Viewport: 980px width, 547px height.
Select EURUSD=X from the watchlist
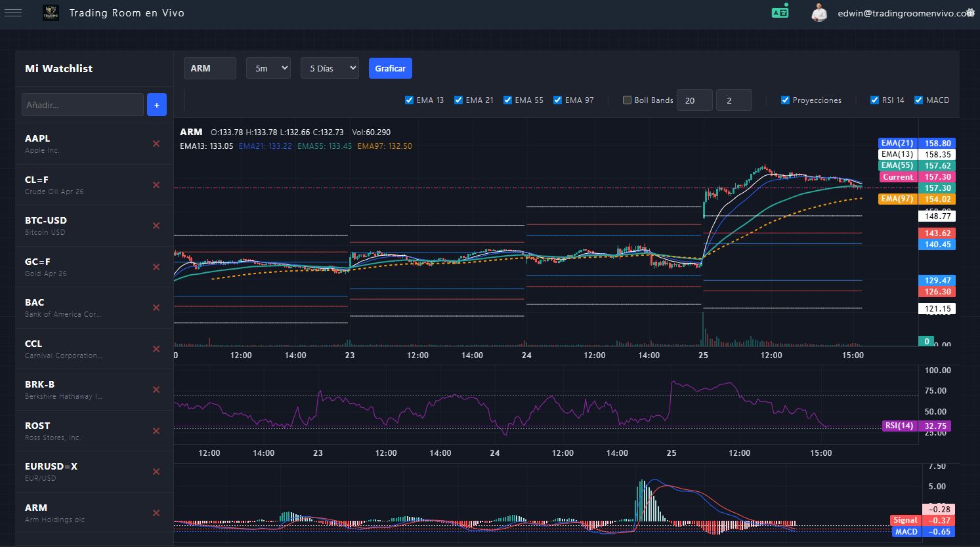coord(51,471)
